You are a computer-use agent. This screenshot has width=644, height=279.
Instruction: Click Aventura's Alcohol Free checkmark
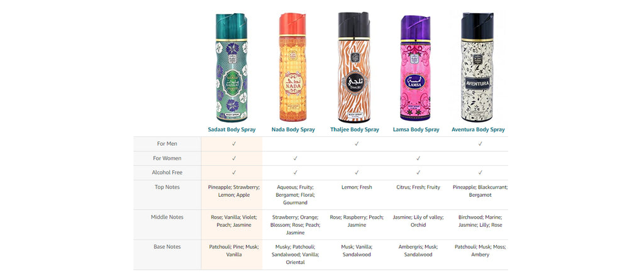click(x=480, y=173)
